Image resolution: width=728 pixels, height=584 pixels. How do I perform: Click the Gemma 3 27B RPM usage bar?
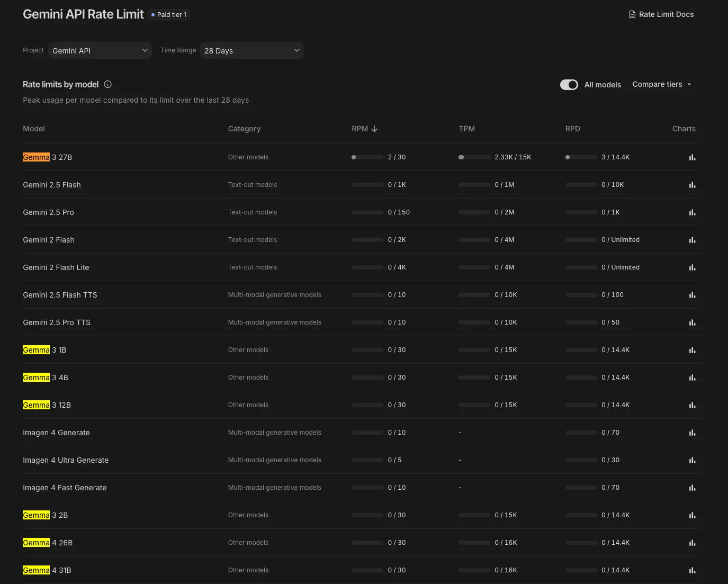(367, 157)
